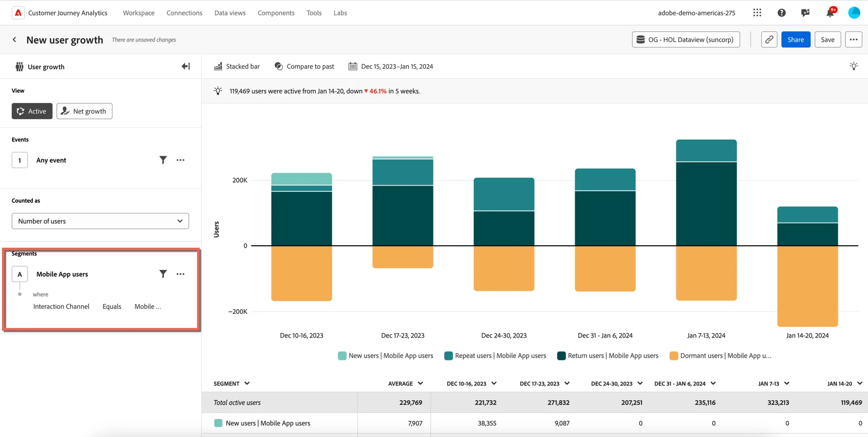Expand the SEGMENT column sort chevron

[247, 384]
